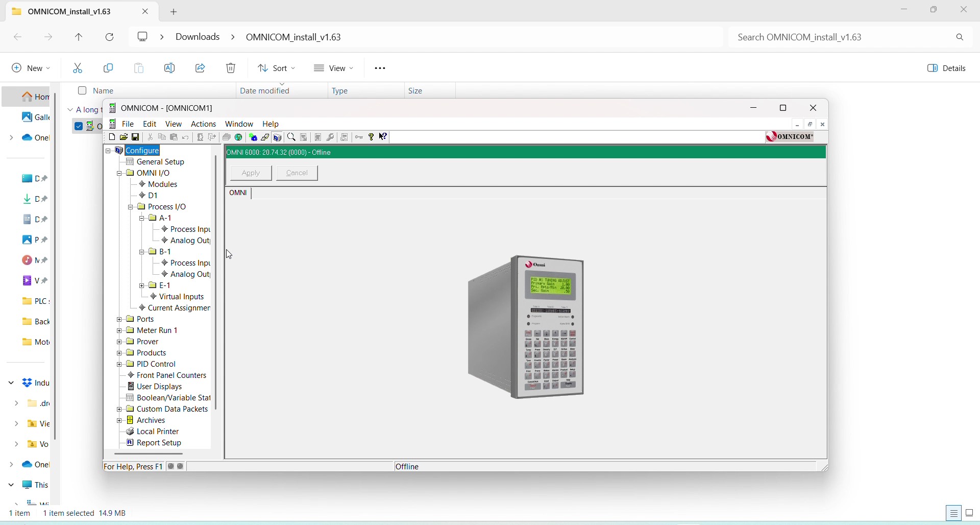The image size is (980, 525).
Task: Expand the Meter Run 1 tree folder
Action: point(119,331)
